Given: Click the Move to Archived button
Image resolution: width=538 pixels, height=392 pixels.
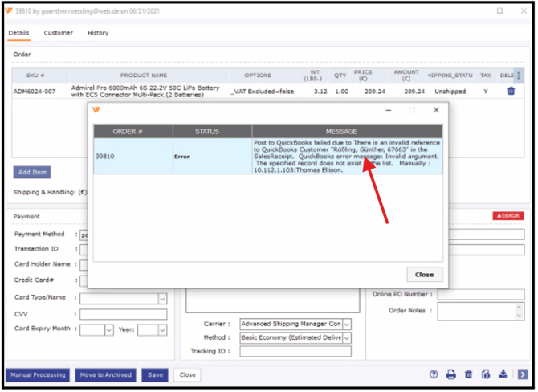Looking at the screenshot, I should 105,374.
